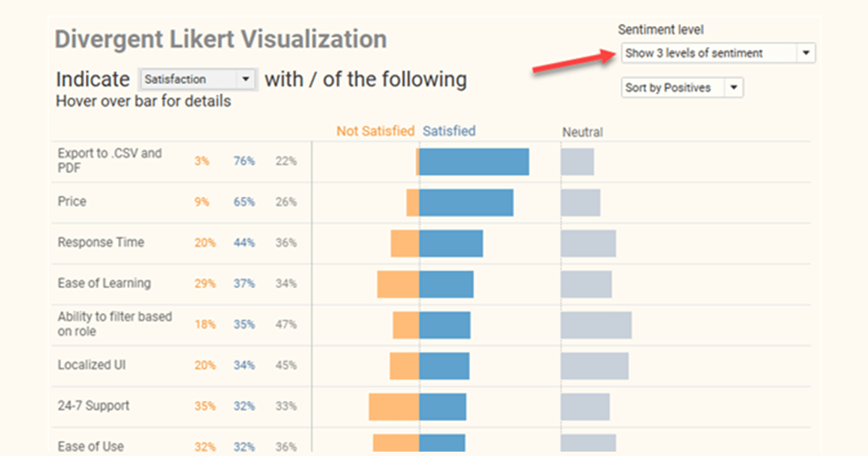Open the Satisfaction selector dropdown
Image resolution: width=868 pixels, height=456 pixels.
(197, 80)
